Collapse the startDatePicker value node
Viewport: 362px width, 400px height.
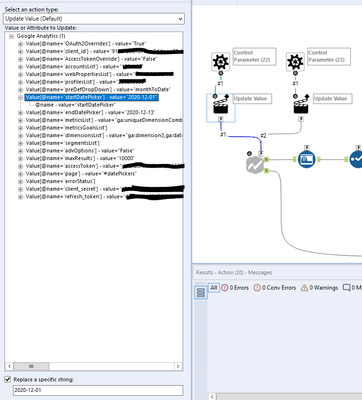(x=21, y=97)
